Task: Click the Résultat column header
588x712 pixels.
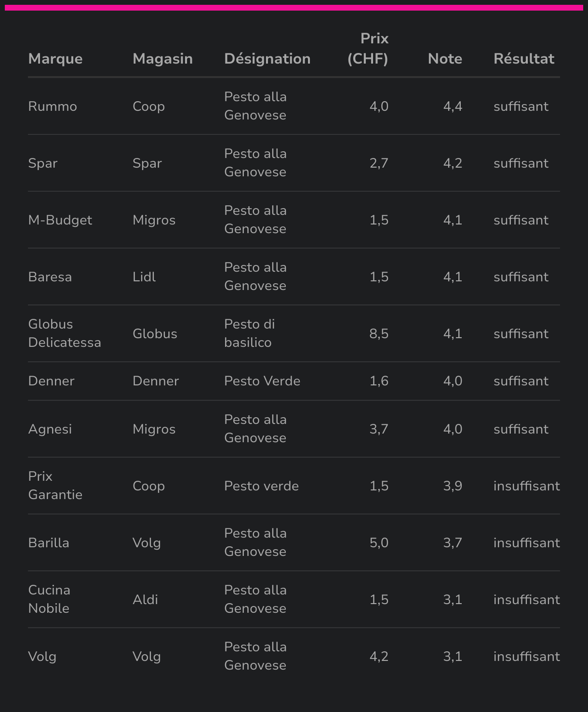Action: pyautogui.click(x=524, y=59)
